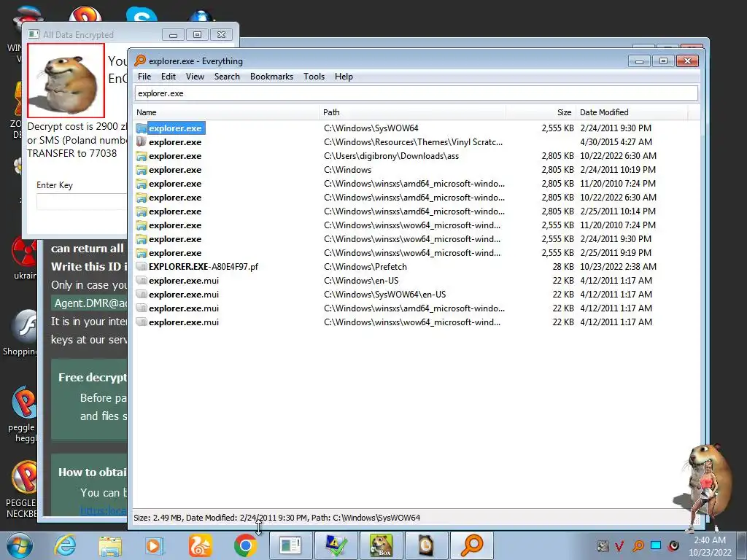Launch UC Browser from the taskbar

200,545
